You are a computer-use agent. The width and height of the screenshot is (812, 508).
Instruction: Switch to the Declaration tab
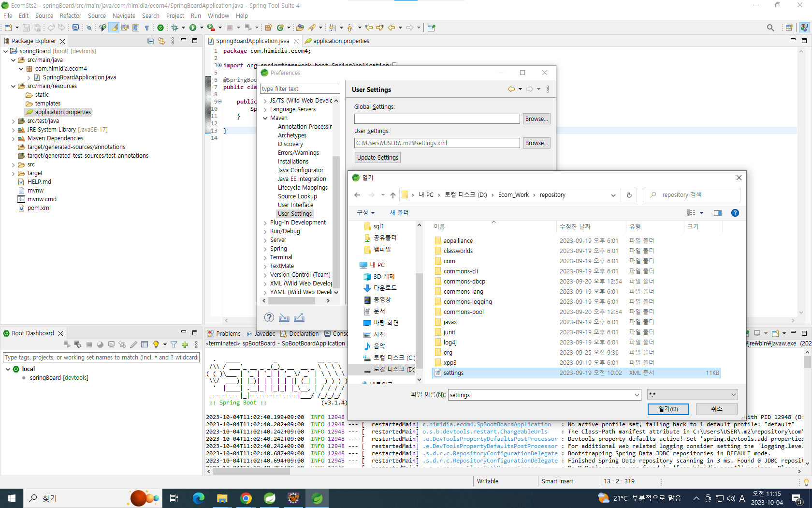coord(300,334)
